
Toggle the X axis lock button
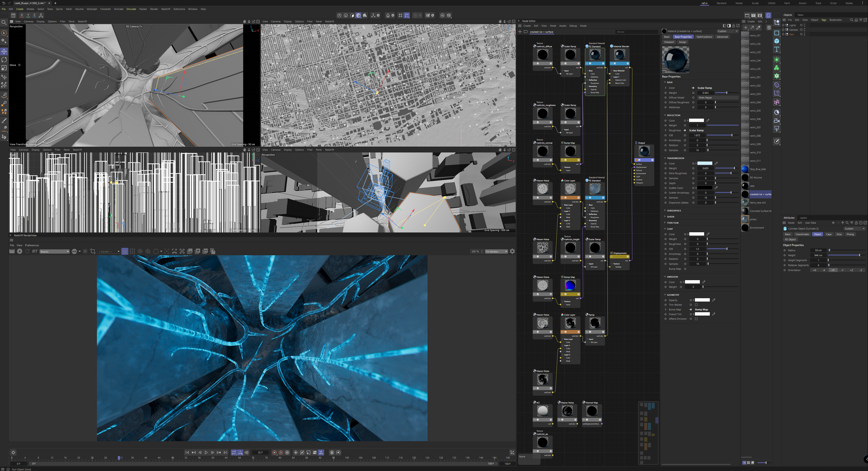21,15
